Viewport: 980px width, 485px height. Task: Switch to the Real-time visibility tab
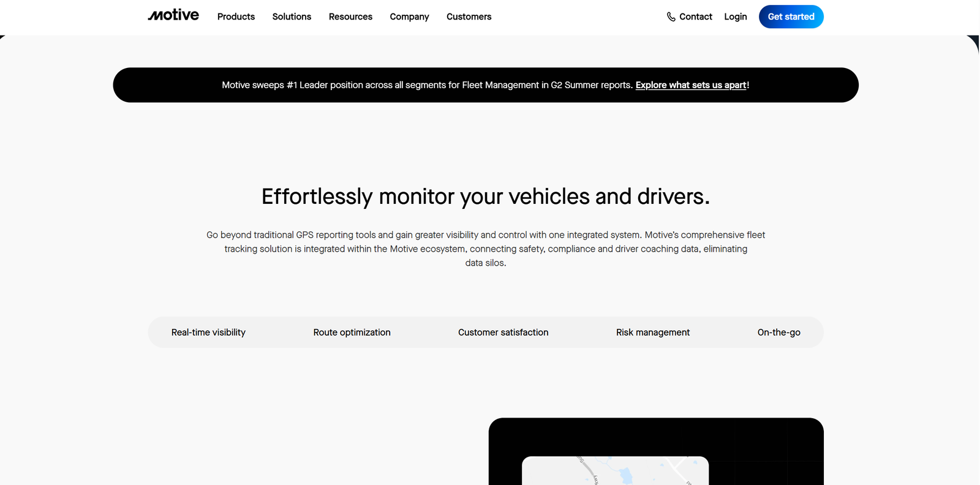coord(208,333)
